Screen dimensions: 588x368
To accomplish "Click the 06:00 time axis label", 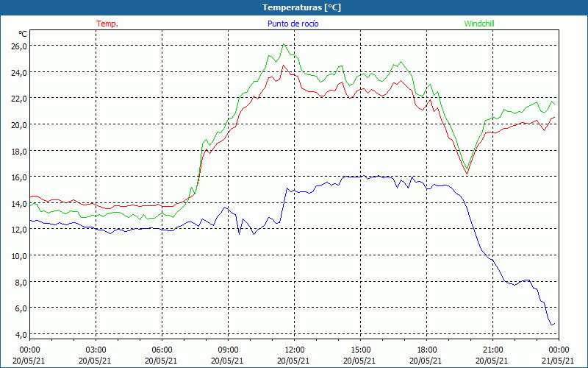I will (162, 350).
